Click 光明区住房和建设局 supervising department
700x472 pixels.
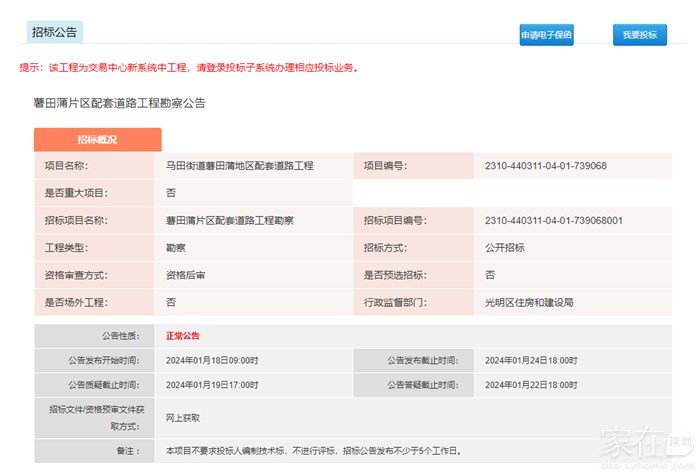pos(529,302)
